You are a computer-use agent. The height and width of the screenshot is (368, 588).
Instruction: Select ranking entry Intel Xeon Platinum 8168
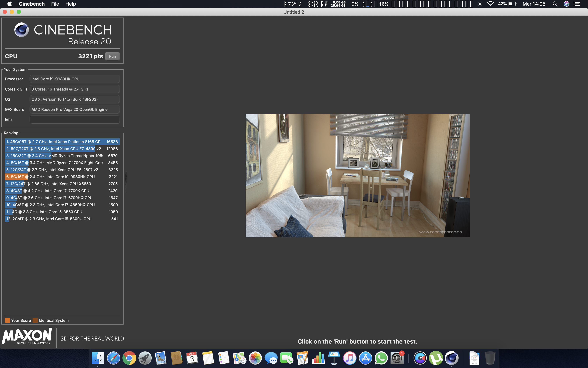pyautogui.click(x=62, y=142)
